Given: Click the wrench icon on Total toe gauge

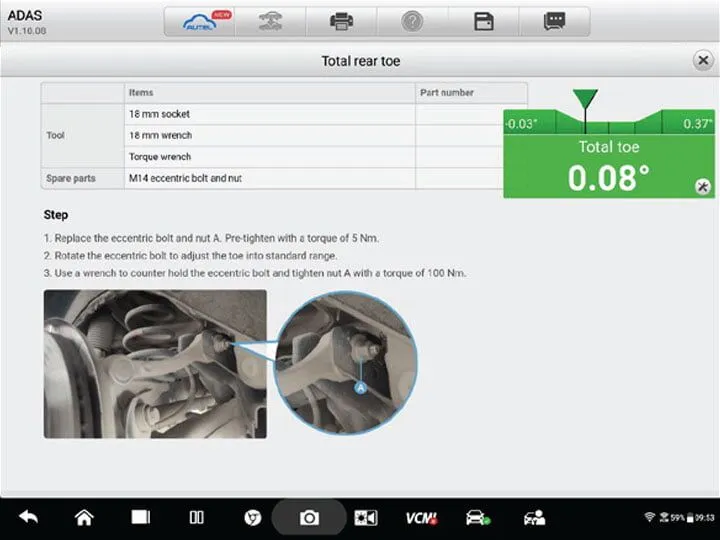Looking at the screenshot, I should pyautogui.click(x=702, y=187).
